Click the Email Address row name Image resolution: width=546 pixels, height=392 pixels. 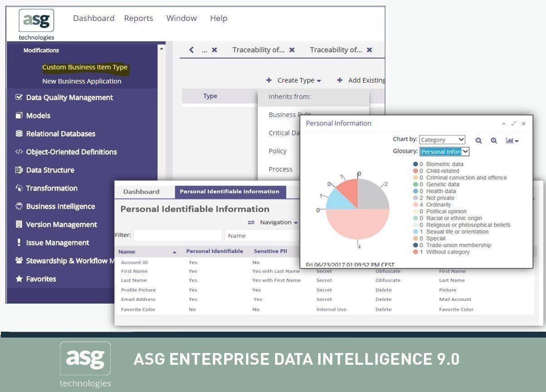tap(138, 299)
